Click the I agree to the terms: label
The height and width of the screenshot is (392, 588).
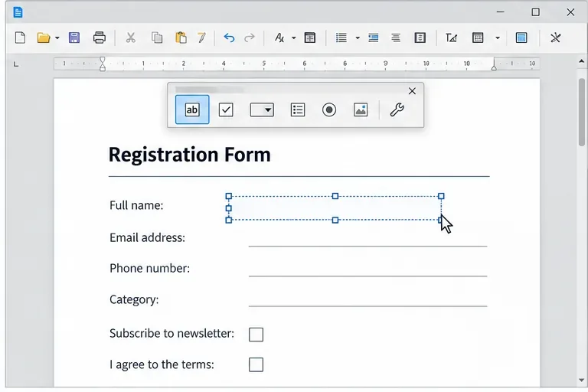point(162,364)
